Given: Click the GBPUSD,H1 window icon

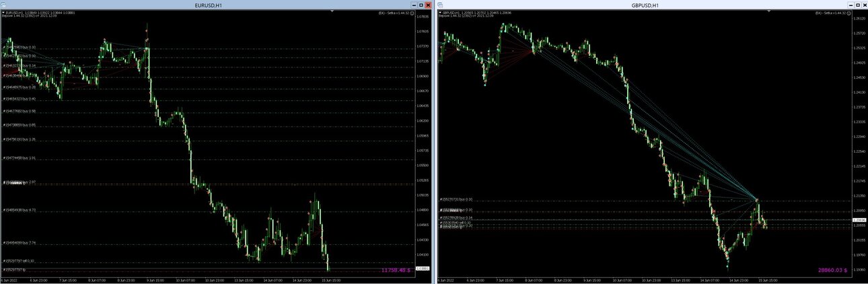Looking at the screenshot, I should tap(441, 5).
